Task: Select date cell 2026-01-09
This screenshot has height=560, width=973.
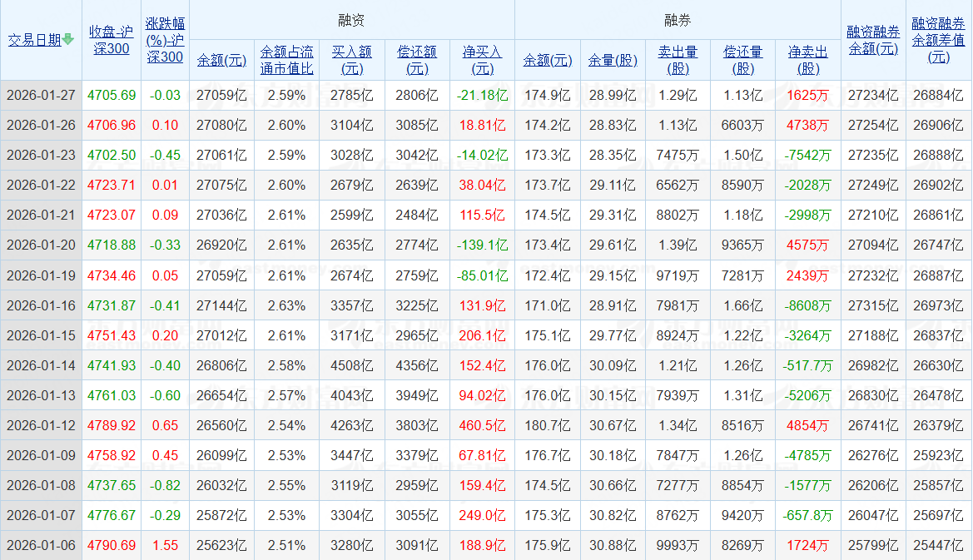Action: point(41,455)
